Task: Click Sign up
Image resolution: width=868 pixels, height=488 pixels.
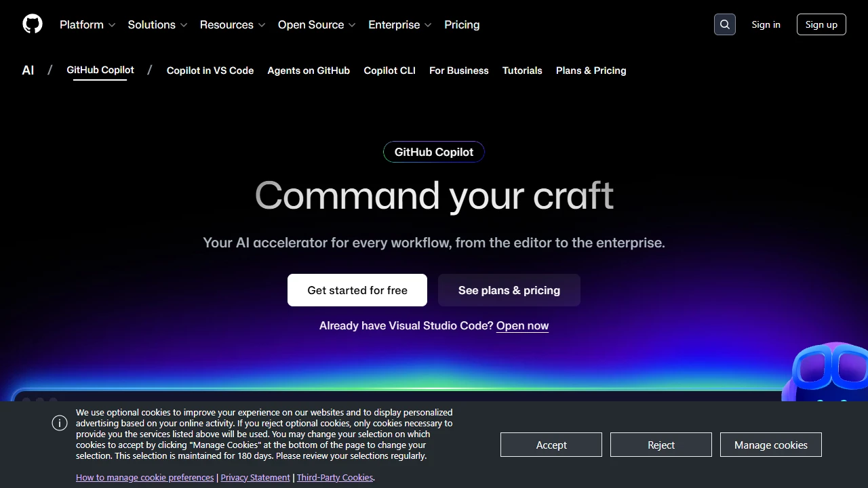Action: [821, 24]
